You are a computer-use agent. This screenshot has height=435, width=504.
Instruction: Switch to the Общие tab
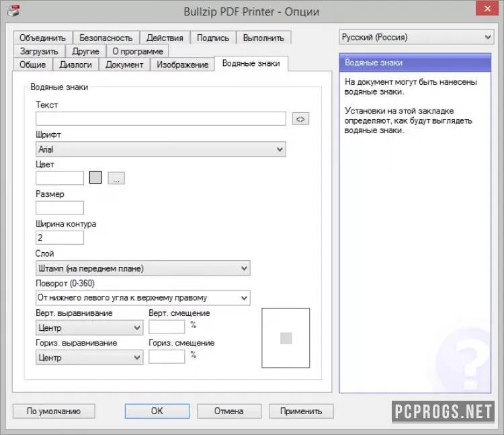[x=32, y=65]
